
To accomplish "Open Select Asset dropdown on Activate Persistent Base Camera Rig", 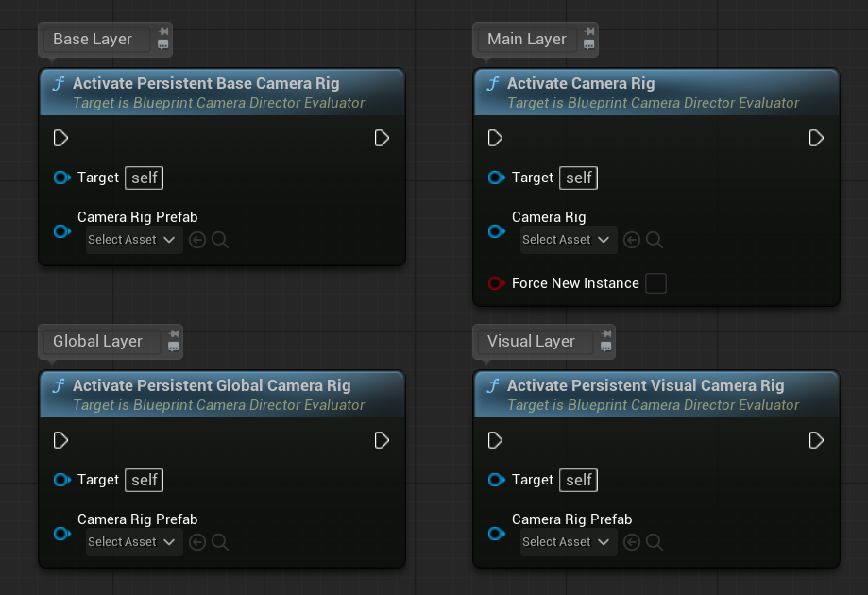I will 134,240.
